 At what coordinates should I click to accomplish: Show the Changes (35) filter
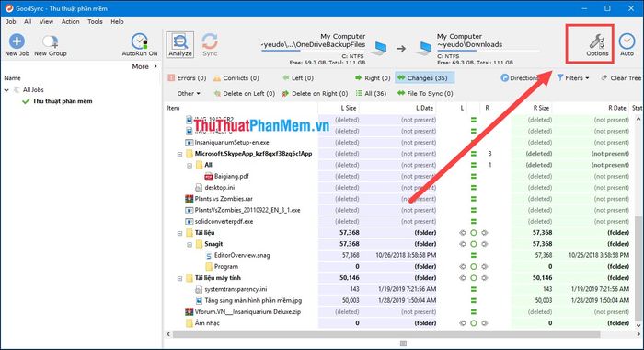point(424,77)
